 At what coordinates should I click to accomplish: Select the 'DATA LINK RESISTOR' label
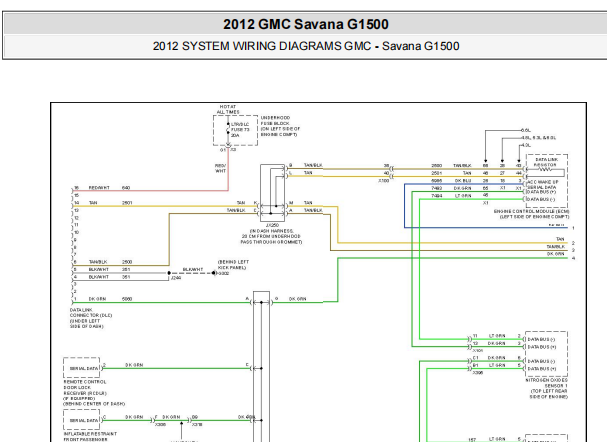(x=546, y=162)
